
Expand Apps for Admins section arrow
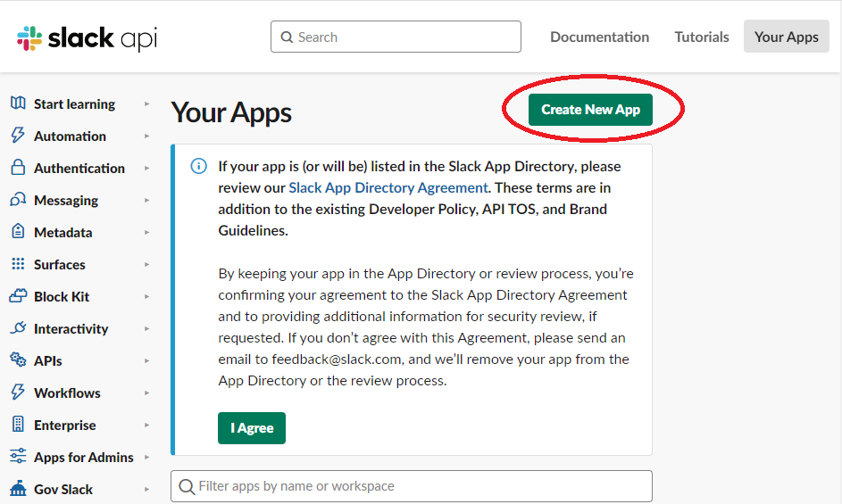147,458
